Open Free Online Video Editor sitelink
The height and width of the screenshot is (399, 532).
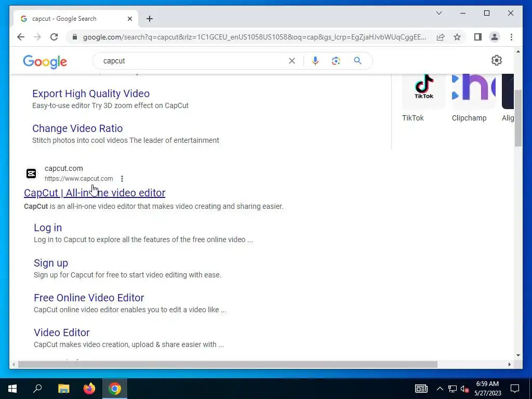89,298
